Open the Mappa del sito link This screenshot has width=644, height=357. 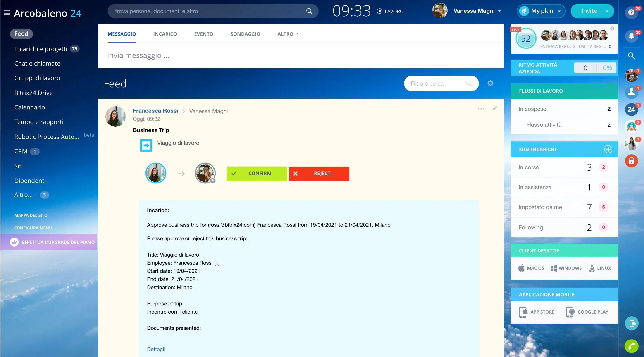coord(31,215)
